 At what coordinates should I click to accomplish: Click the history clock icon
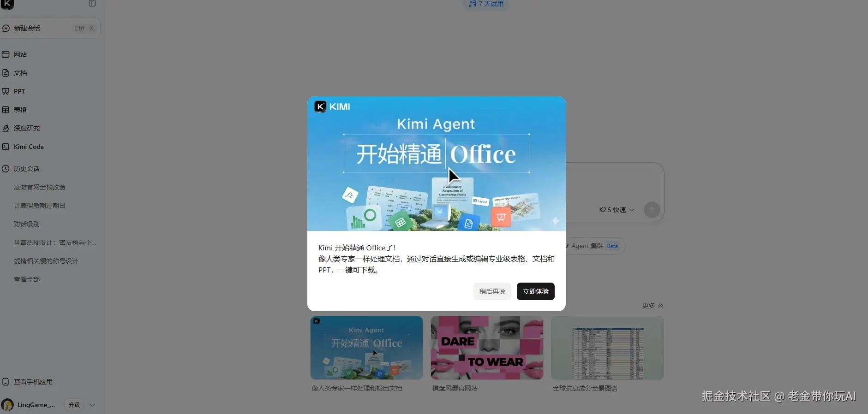pyautogui.click(x=6, y=169)
